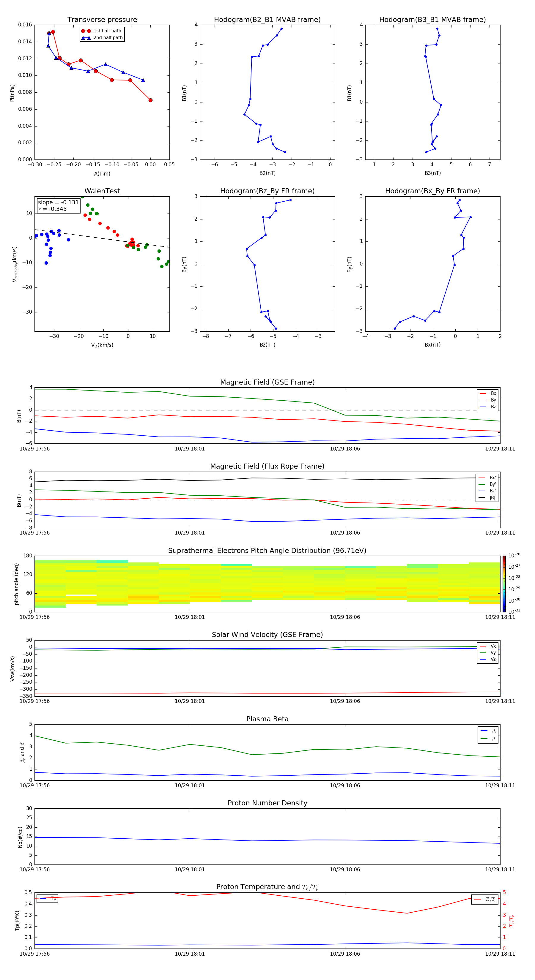535x980 pixels.
Task: Click '10/29 17:56' tick under Proton Number Density
Action: [x=35, y=870]
